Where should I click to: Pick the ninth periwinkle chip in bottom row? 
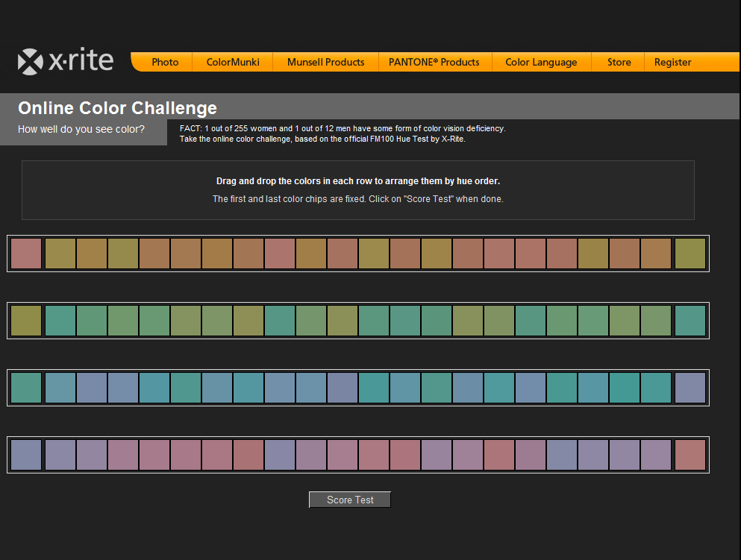tap(280, 455)
